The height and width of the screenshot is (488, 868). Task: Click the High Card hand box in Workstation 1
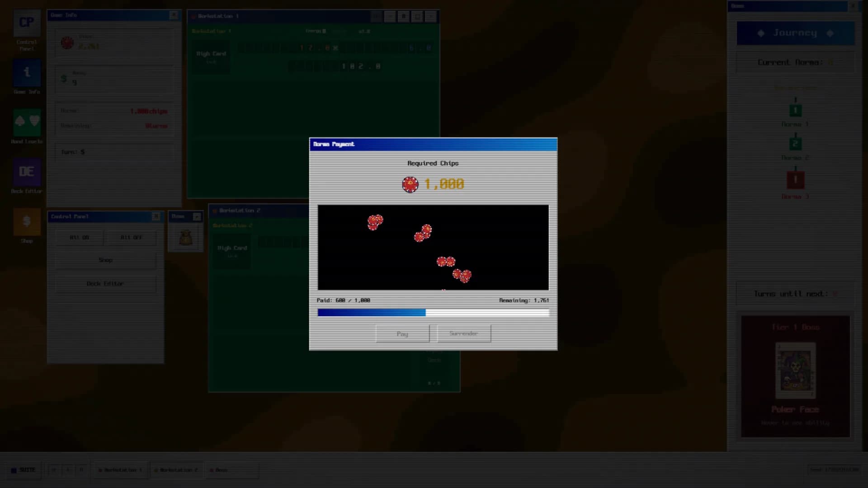(x=211, y=56)
